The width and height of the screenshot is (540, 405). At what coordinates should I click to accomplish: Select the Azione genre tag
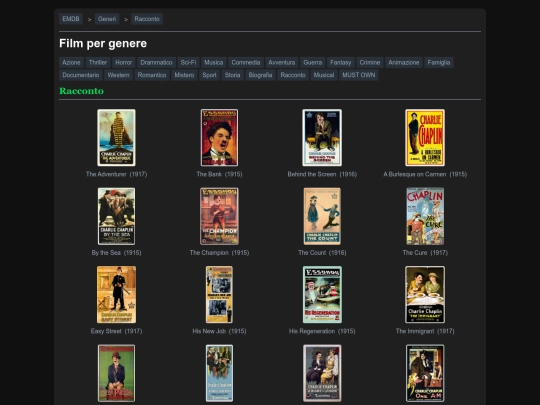[71, 62]
